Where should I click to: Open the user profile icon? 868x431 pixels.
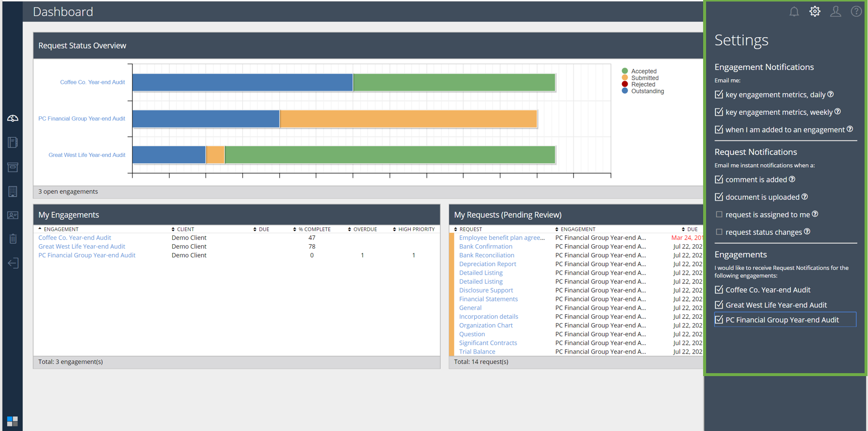835,12
